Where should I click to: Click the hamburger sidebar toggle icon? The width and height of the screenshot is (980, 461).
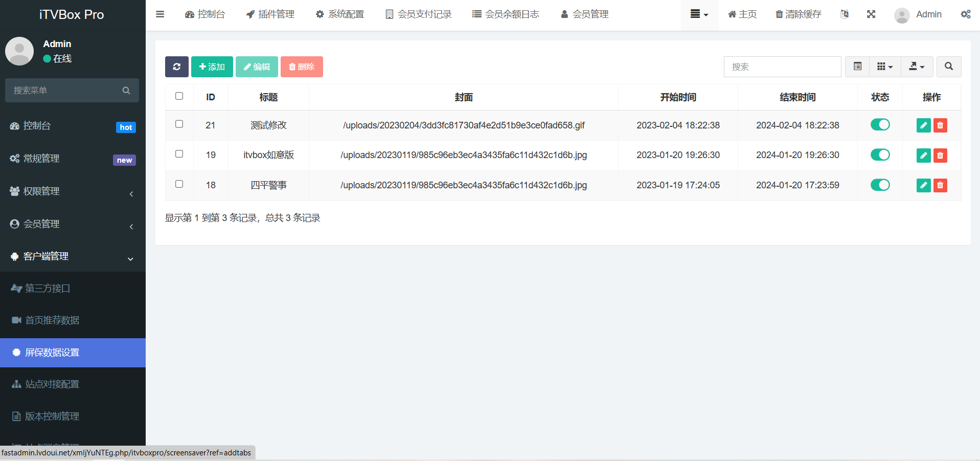click(x=160, y=14)
